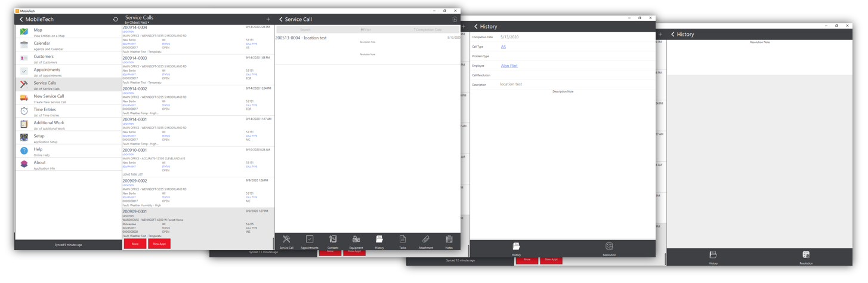Click the sync refresh icon beside MobileTech
This screenshot has height=283, width=868.
[x=116, y=20]
